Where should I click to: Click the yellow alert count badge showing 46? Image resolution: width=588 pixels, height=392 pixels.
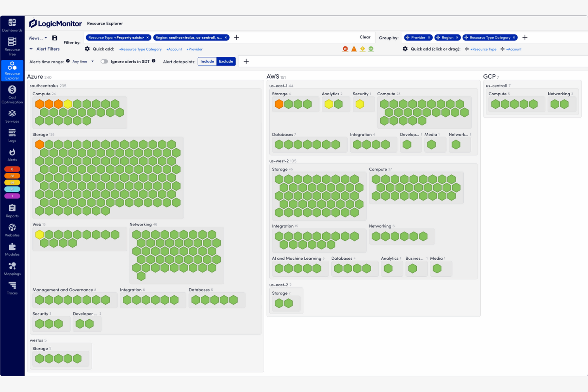click(12, 183)
